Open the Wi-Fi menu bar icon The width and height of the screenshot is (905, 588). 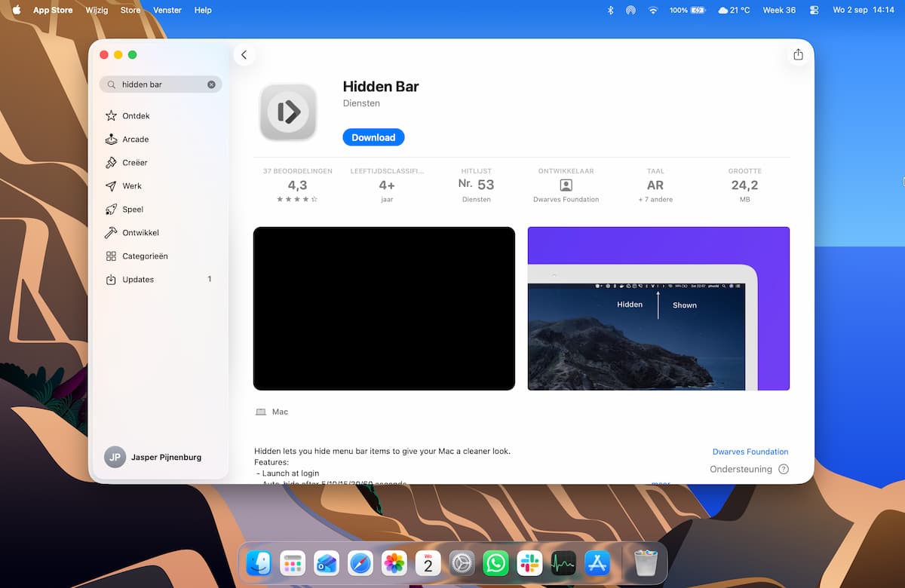pos(653,11)
